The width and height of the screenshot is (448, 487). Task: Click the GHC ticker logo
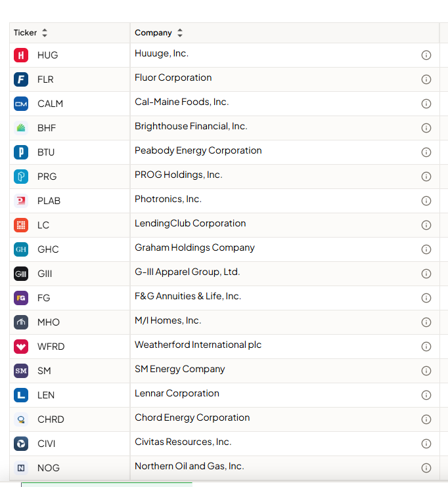pyautogui.click(x=21, y=249)
